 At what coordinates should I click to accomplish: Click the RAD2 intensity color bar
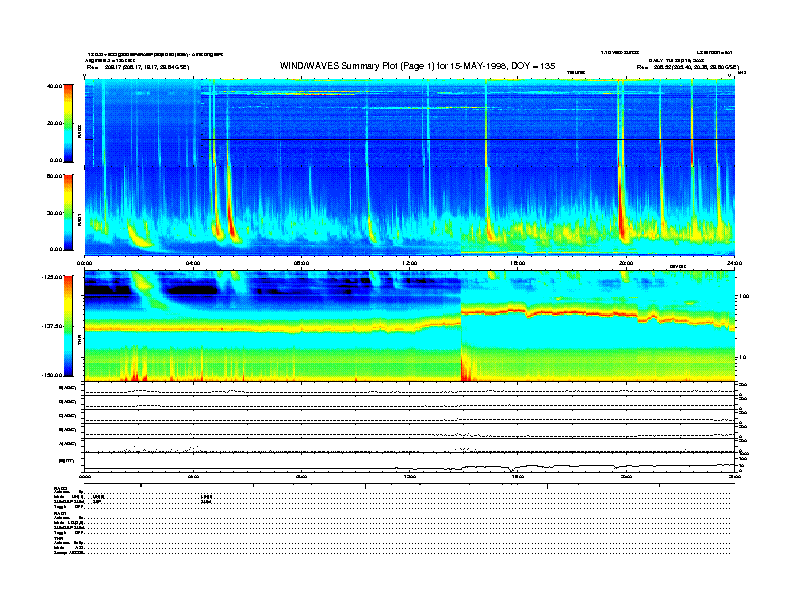coord(68,123)
